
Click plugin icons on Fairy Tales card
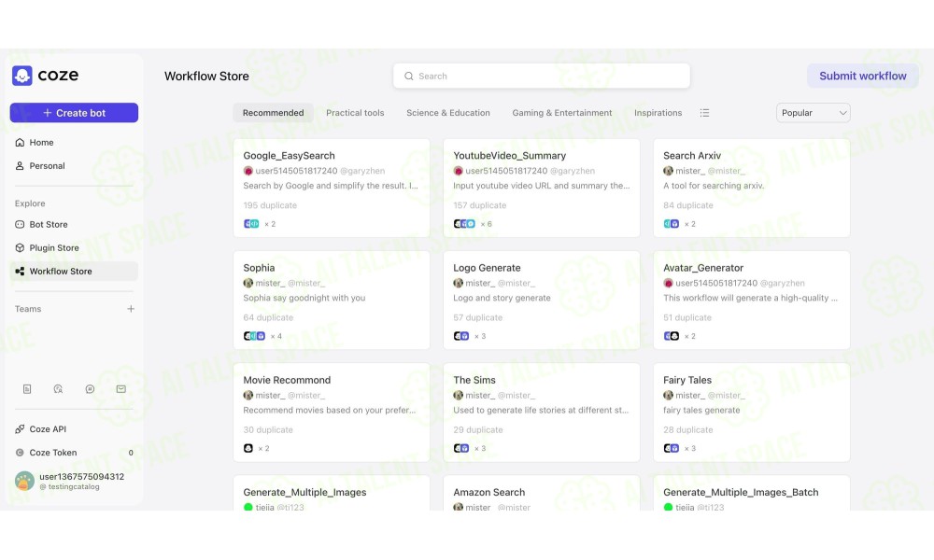pos(672,448)
